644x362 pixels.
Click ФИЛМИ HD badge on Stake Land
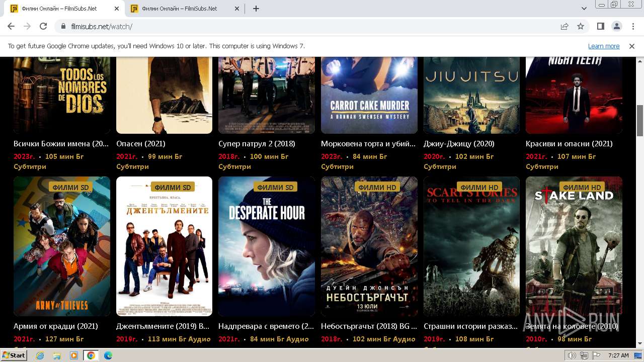coord(583,187)
